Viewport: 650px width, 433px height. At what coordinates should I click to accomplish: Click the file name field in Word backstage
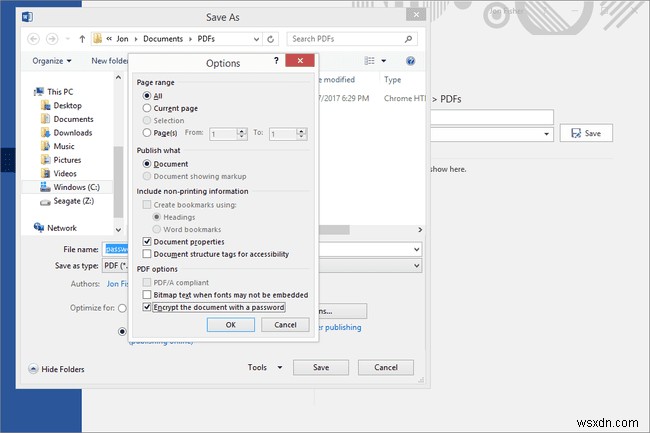pos(492,117)
